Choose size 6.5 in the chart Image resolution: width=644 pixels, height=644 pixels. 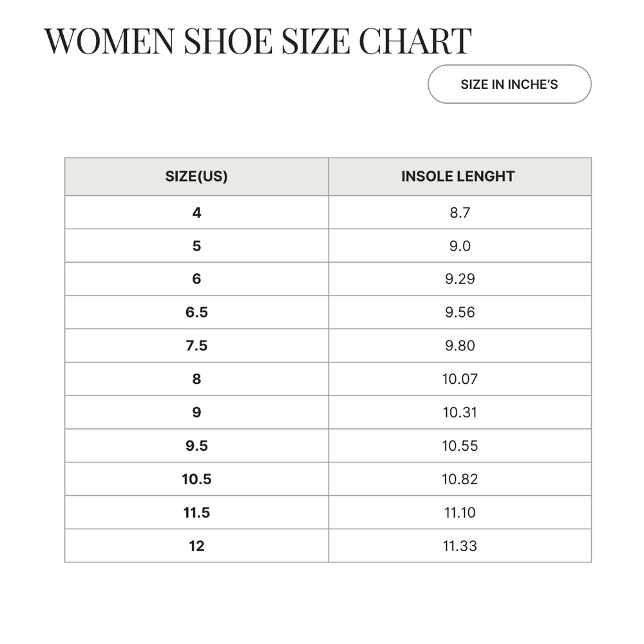(196, 312)
